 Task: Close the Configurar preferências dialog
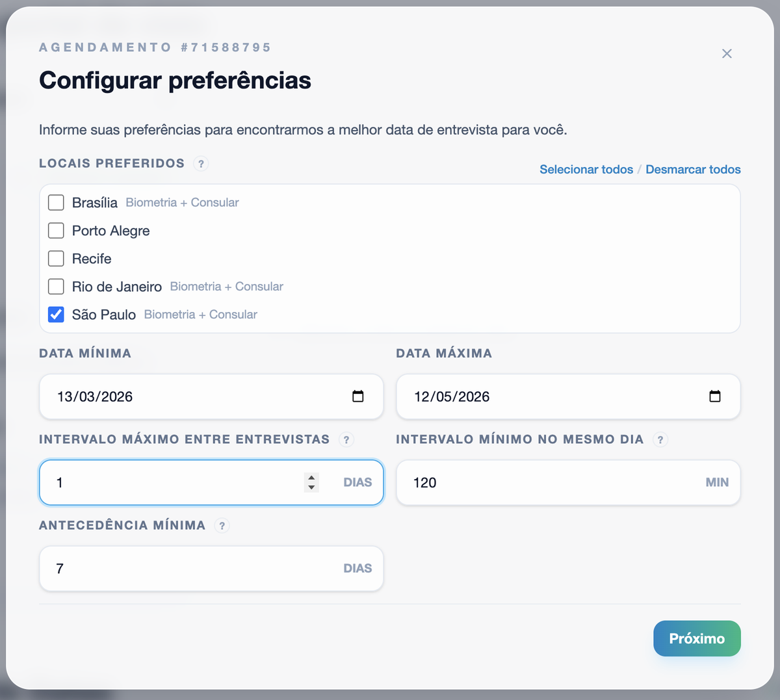point(727,54)
